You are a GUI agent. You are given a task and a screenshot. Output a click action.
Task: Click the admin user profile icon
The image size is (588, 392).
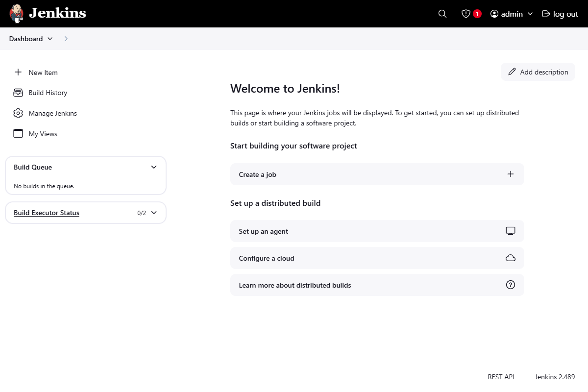pyautogui.click(x=494, y=14)
